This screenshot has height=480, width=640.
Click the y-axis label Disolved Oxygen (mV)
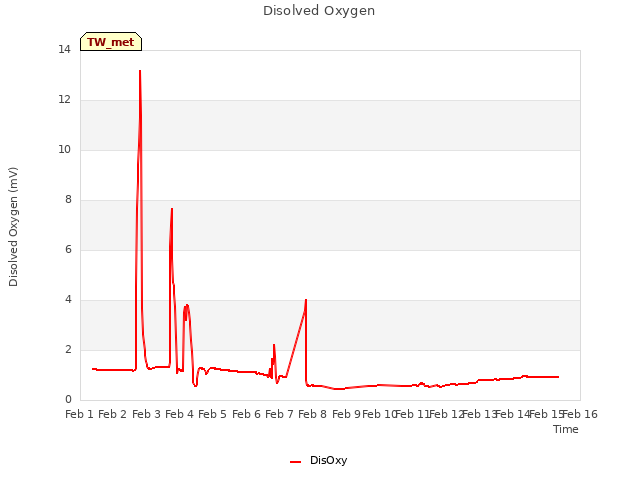pyautogui.click(x=13, y=227)
